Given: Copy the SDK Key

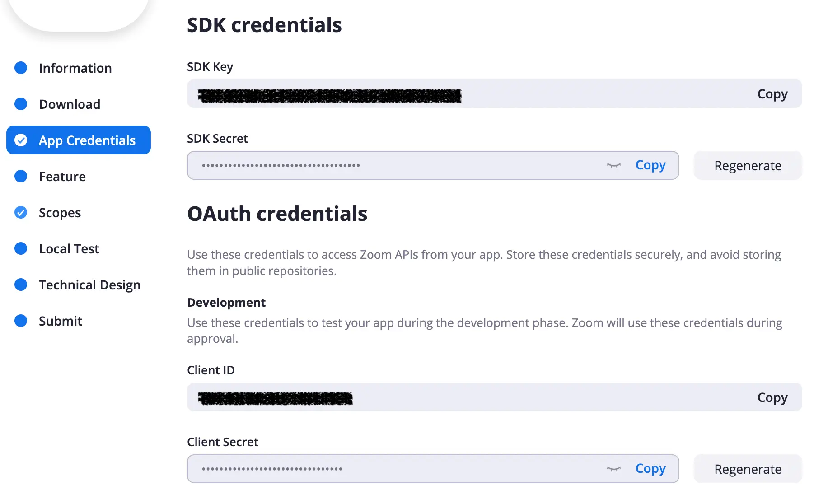Looking at the screenshot, I should pyautogui.click(x=772, y=93).
